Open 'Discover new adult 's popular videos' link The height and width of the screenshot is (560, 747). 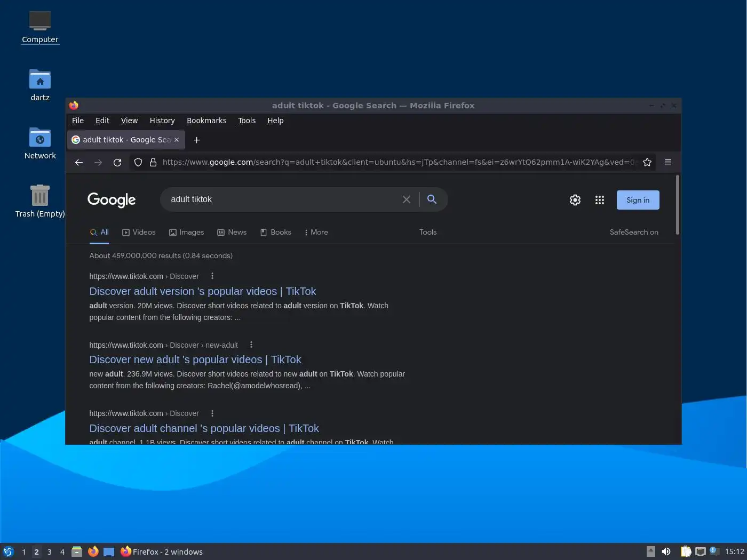pos(195,359)
